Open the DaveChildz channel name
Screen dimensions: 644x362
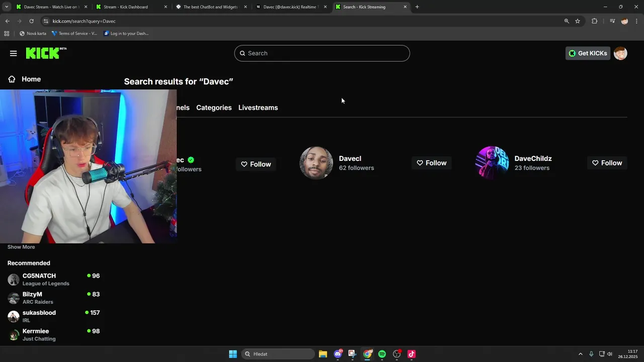click(x=533, y=158)
